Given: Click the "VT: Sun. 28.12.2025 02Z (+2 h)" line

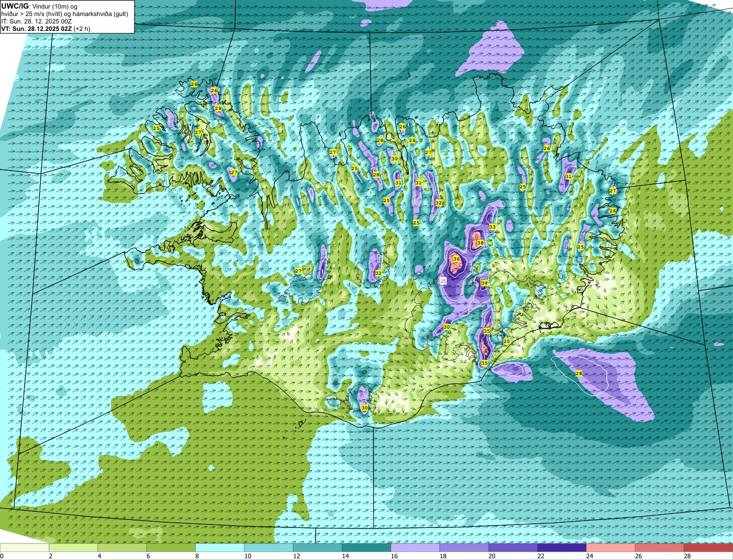Looking at the screenshot, I should click(x=45, y=29).
